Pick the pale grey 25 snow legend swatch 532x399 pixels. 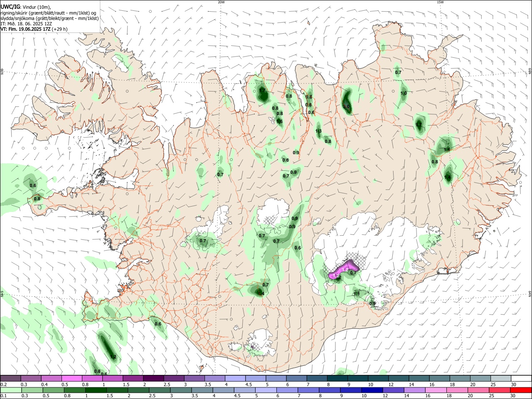tap(501, 378)
